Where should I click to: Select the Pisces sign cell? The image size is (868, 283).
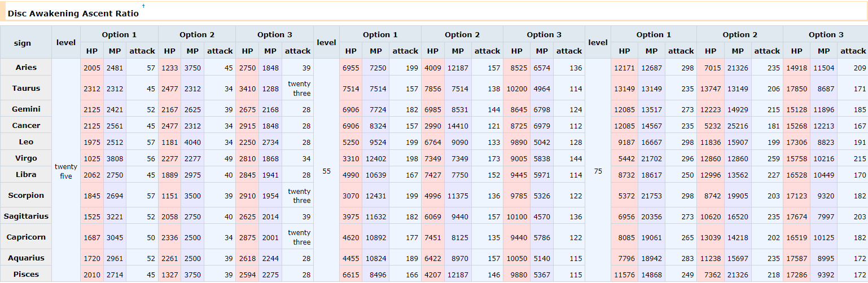point(26,274)
